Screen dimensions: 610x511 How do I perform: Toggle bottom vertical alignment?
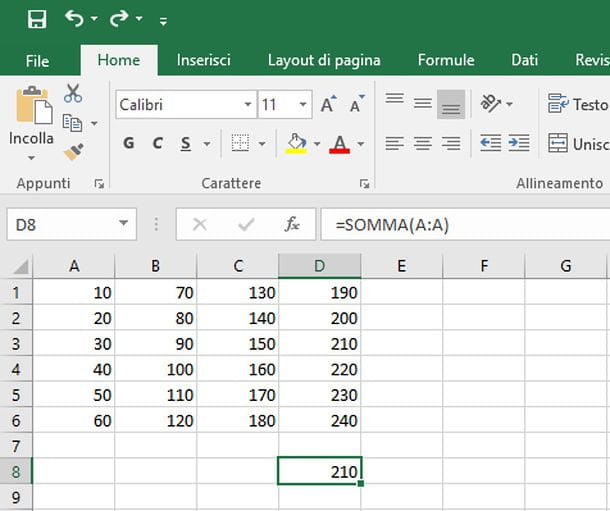coord(451,104)
